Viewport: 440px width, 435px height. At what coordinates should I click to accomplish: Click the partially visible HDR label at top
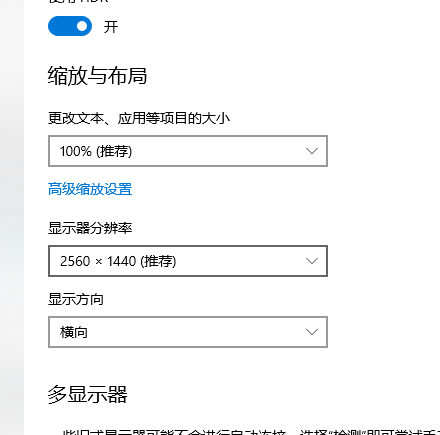[79, 1]
